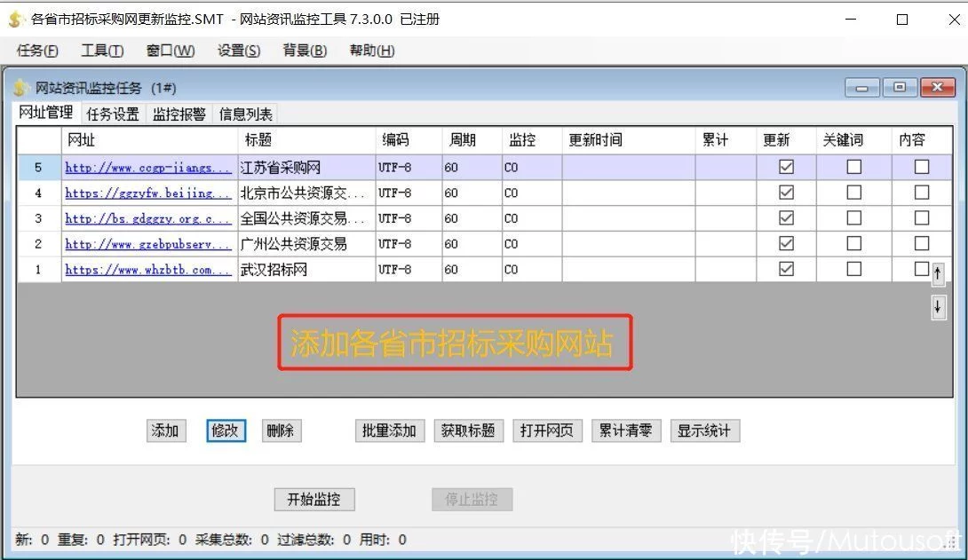
Task: Click the 修改 button
Action: (226, 430)
